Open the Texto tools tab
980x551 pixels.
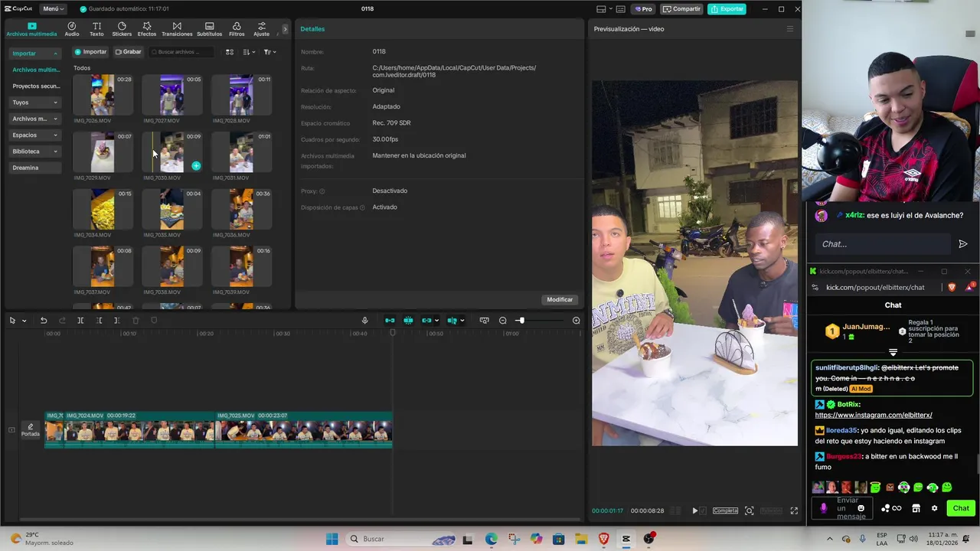[x=96, y=29]
